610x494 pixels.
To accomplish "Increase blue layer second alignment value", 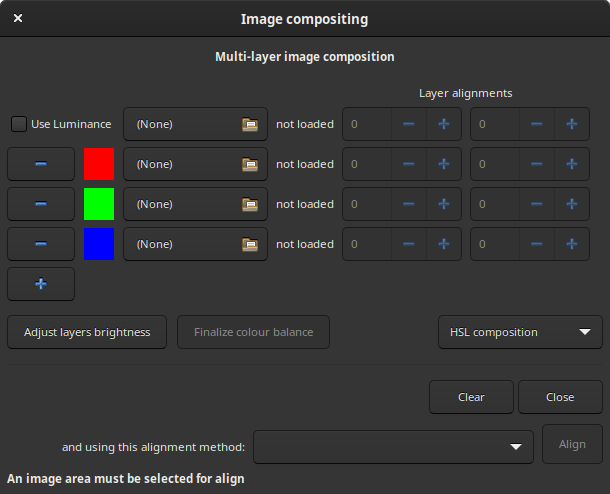I will (x=572, y=244).
